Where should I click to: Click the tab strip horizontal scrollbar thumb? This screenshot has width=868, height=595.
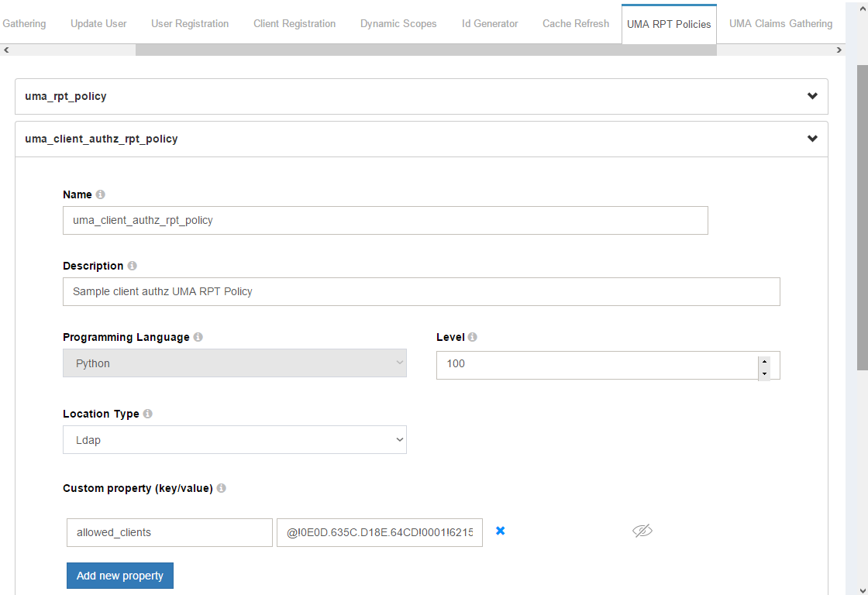(425, 50)
